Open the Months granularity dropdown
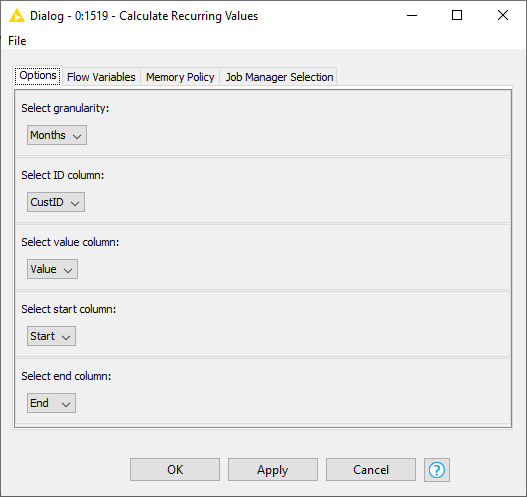Viewport: 527px width, 497px height. pos(57,135)
